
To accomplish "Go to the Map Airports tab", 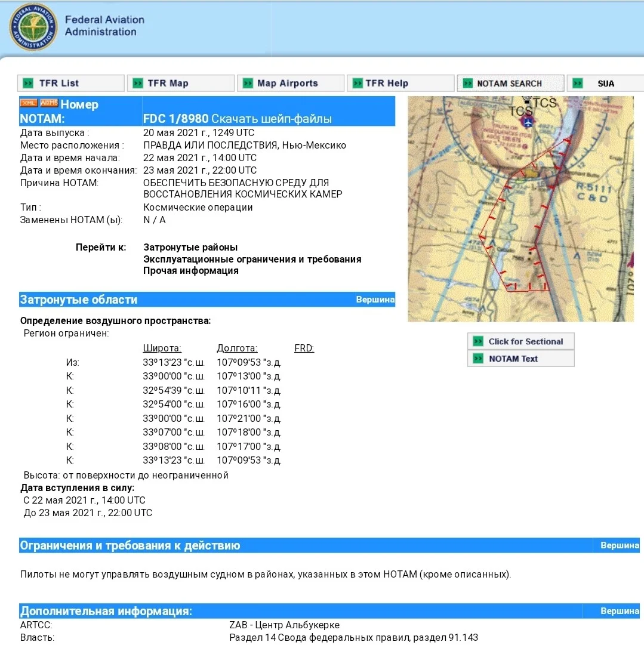I will 291,83.
